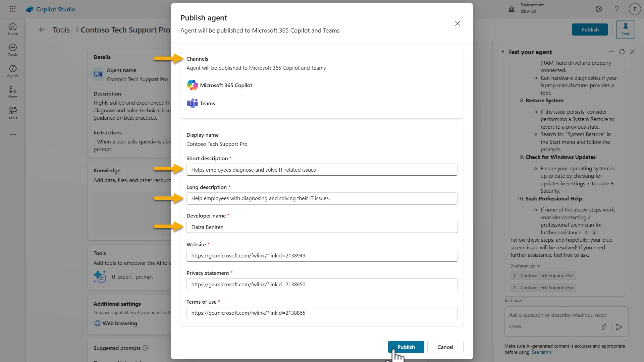This screenshot has height=362, width=644.
Task: Click the Microsoft 365 Copilot label
Action: click(x=226, y=85)
